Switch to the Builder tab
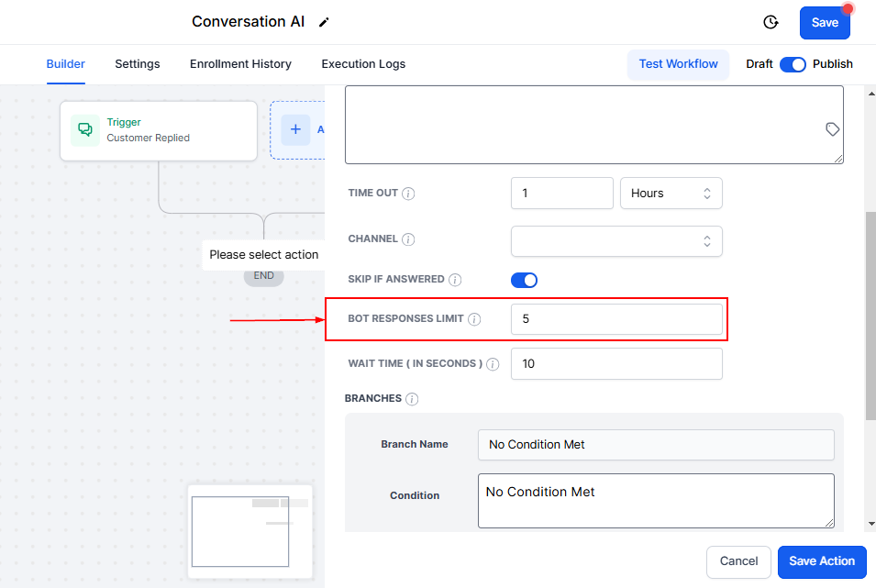The height and width of the screenshot is (588, 876). [65, 64]
